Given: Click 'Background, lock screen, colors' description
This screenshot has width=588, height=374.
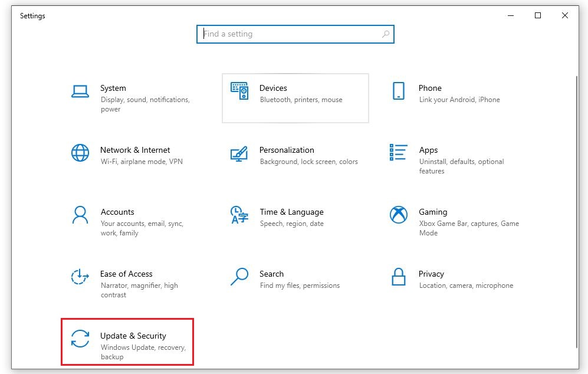Looking at the screenshot, I should (308, 162).
